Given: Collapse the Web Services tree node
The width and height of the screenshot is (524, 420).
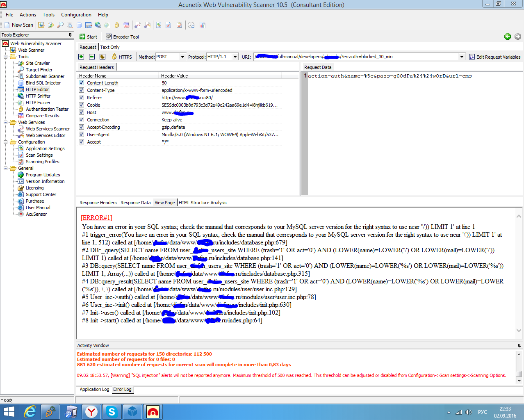Looking at the screenshot, I should pyautogui.click(x=6, y=122).
